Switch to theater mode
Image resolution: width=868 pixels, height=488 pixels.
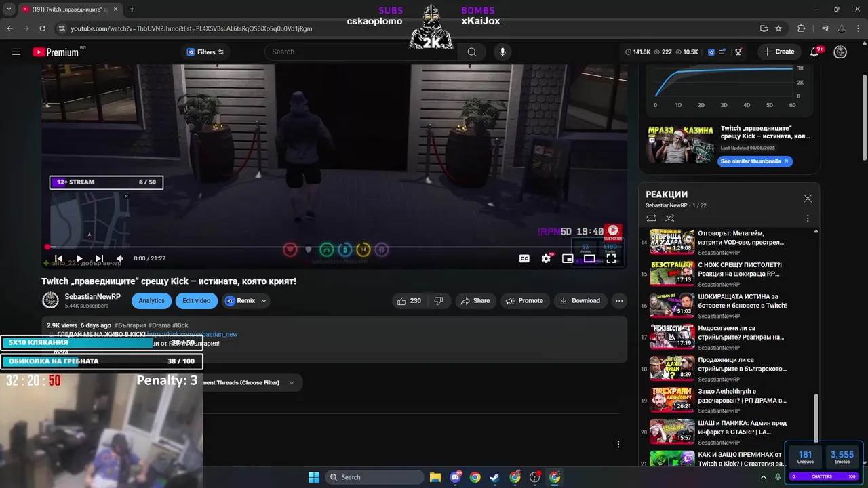point(589,258)
